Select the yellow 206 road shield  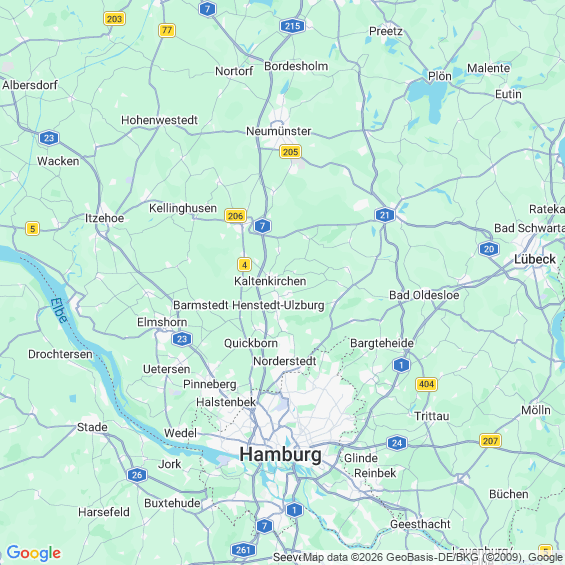[x=235, y=215]
